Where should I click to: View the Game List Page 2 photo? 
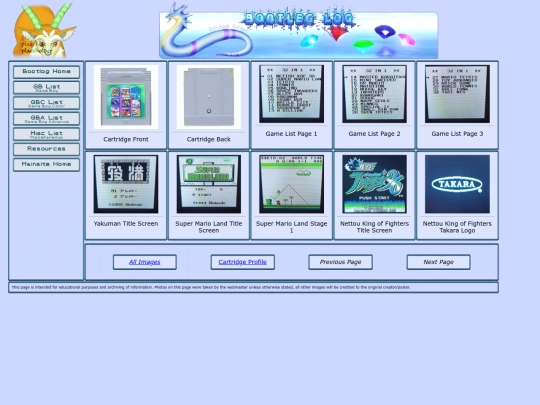374,94
